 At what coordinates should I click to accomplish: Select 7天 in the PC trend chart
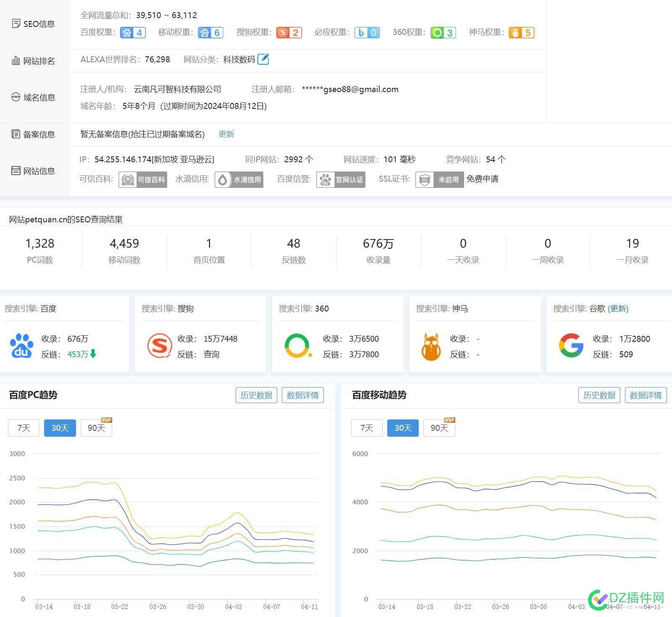24,428
